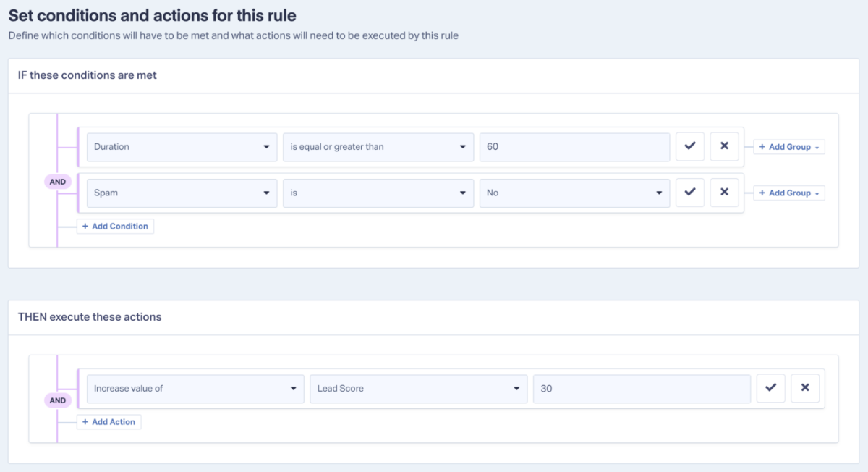Viewport: 868px width, 472px height.
Task: Open the 'is' operator dropdown on the Spam row
Action: [378, 193]
